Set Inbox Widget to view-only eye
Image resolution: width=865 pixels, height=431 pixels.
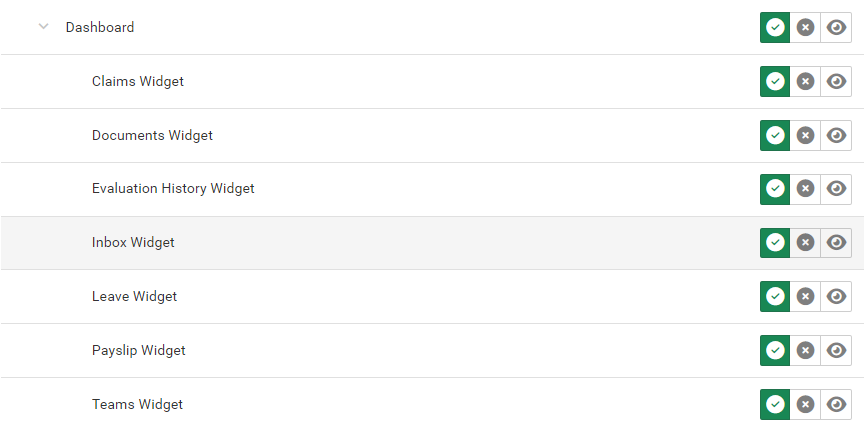coord(836,242)
